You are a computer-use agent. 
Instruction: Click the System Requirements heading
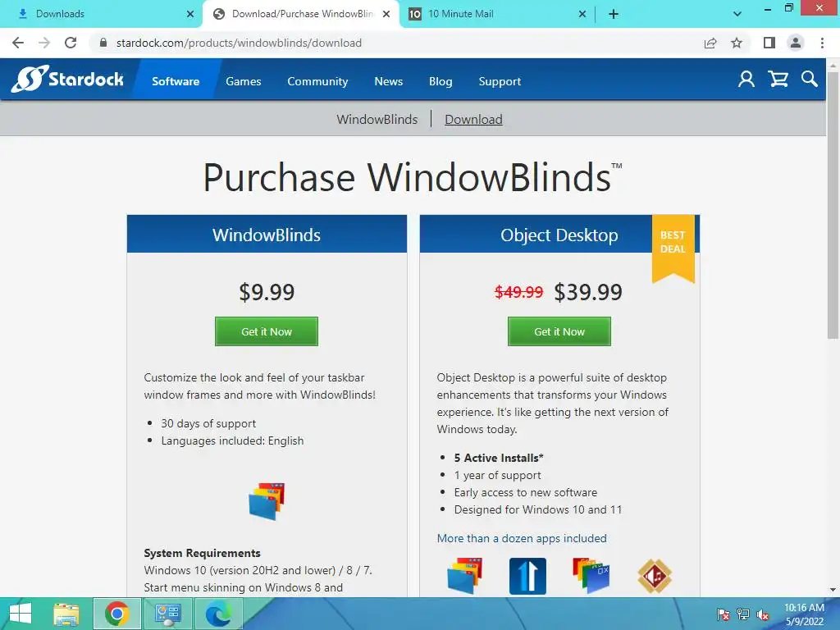pos(202,553)
